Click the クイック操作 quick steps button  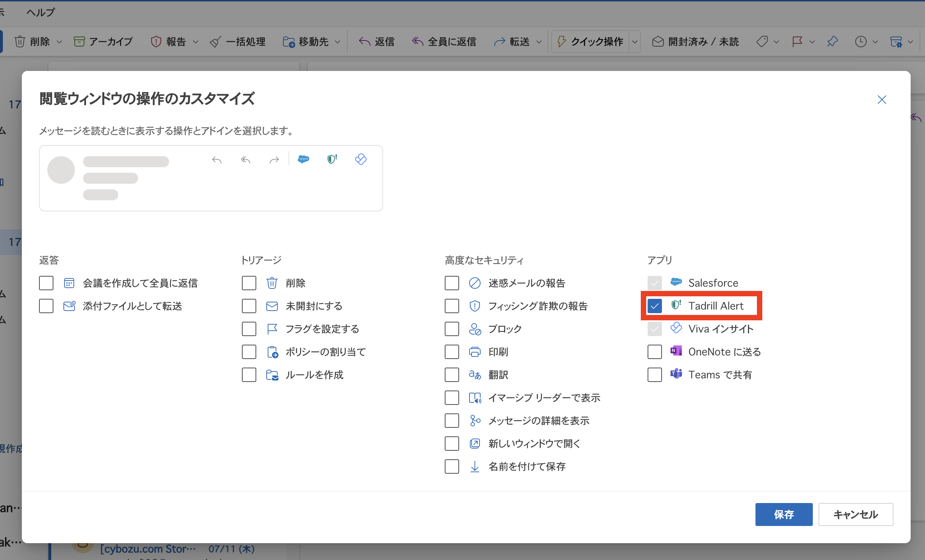tap(591, 41)
